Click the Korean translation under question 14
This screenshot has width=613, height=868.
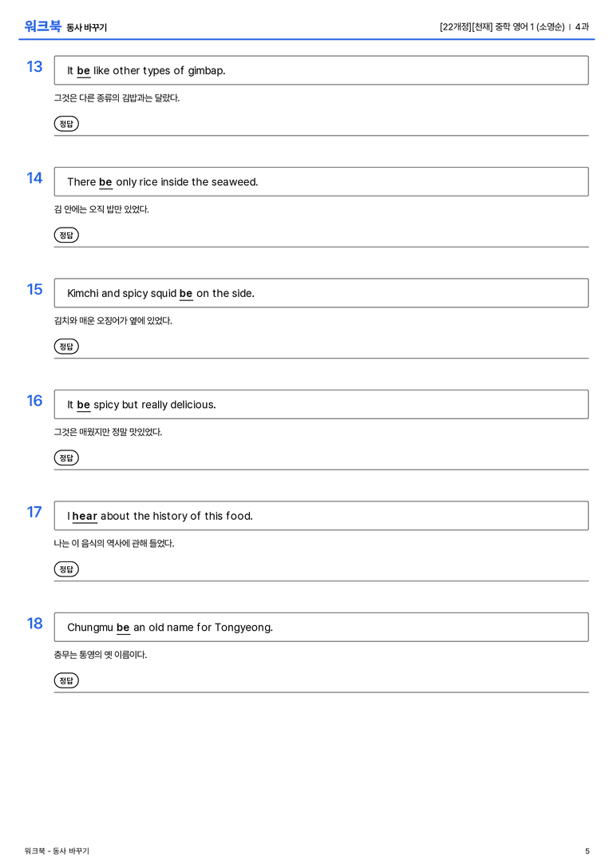(x=101, y=209)
